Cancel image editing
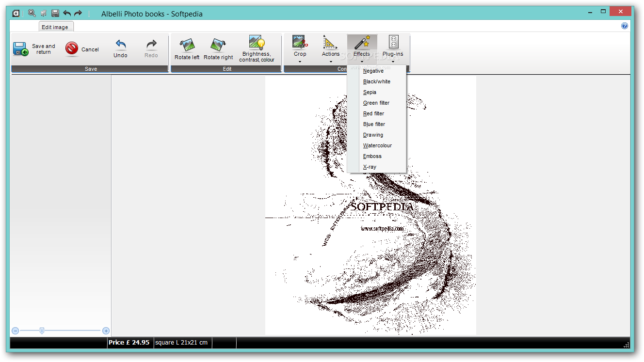The width and height of the screenshot is (644, 362). pyautogui.click(x=82, y=49)
